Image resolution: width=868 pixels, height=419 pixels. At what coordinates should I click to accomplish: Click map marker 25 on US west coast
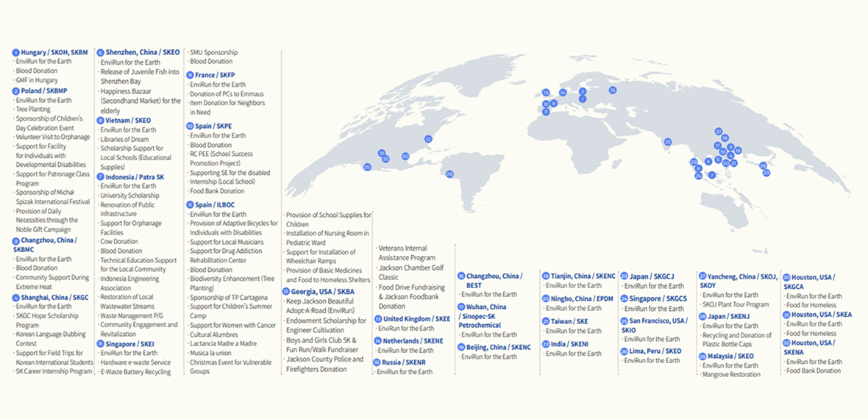click(x=367, y=168)
